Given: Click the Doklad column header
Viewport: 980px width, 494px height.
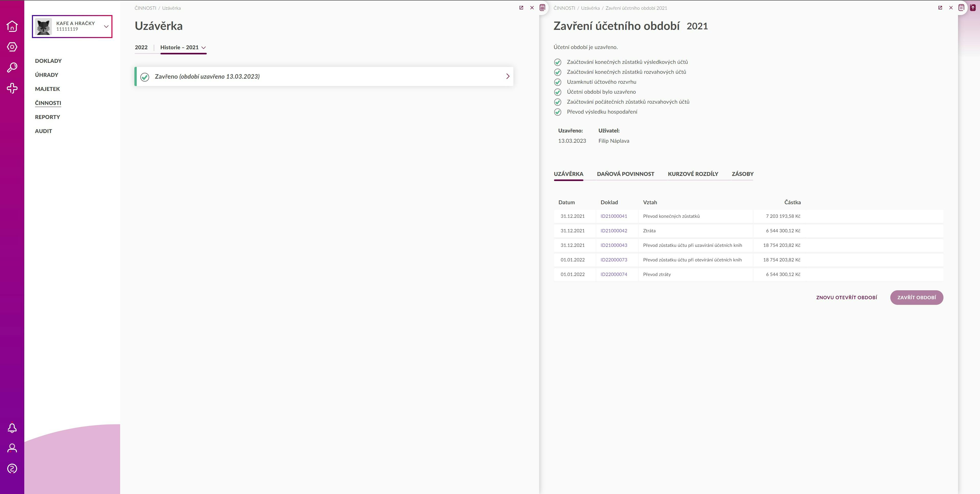Looking at the screenshot, I should tap(609, 202).
